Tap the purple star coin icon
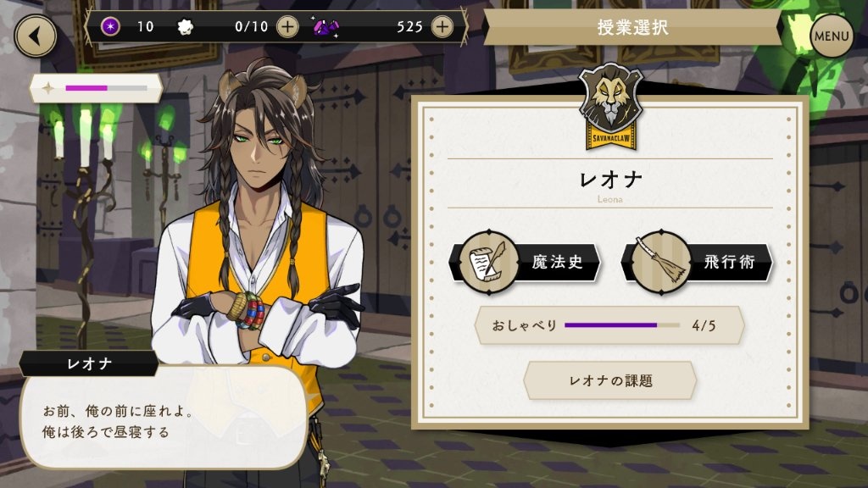 tap(110, 26)
